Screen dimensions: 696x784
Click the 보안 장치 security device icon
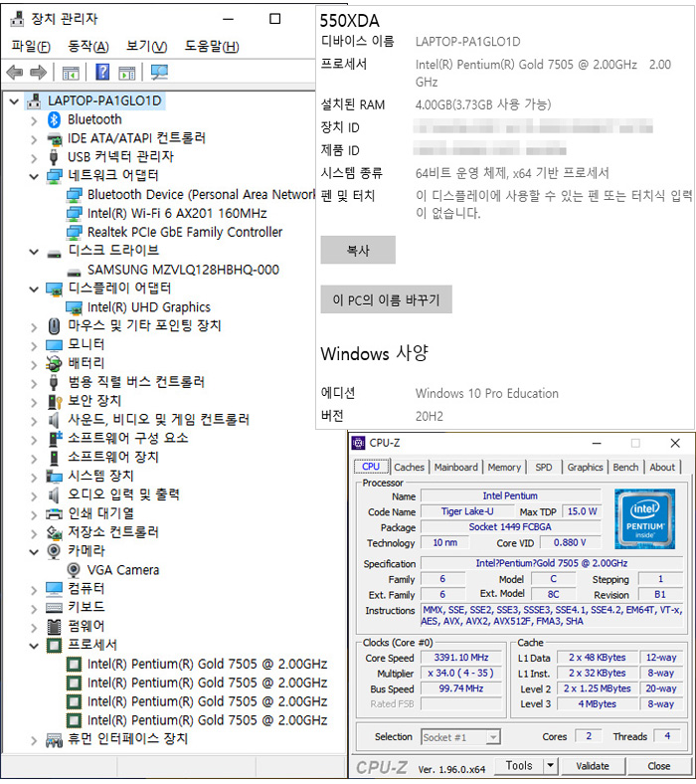(x=54, y=401)
